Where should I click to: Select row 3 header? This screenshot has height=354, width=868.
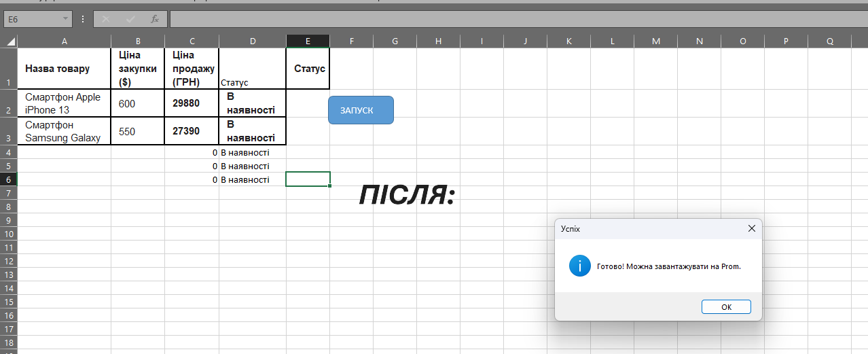tap(9, 131)
